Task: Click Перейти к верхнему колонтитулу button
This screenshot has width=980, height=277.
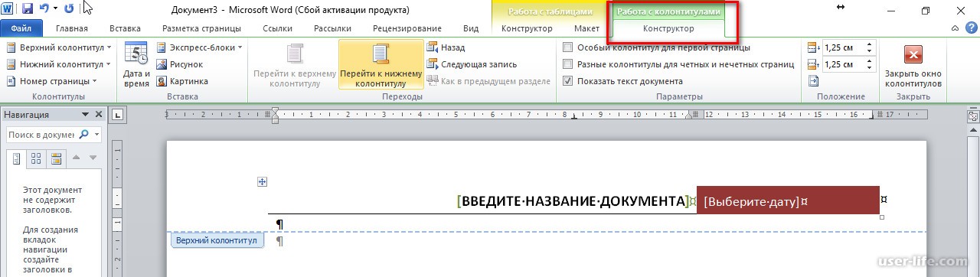Action: [x=295, y=65]
